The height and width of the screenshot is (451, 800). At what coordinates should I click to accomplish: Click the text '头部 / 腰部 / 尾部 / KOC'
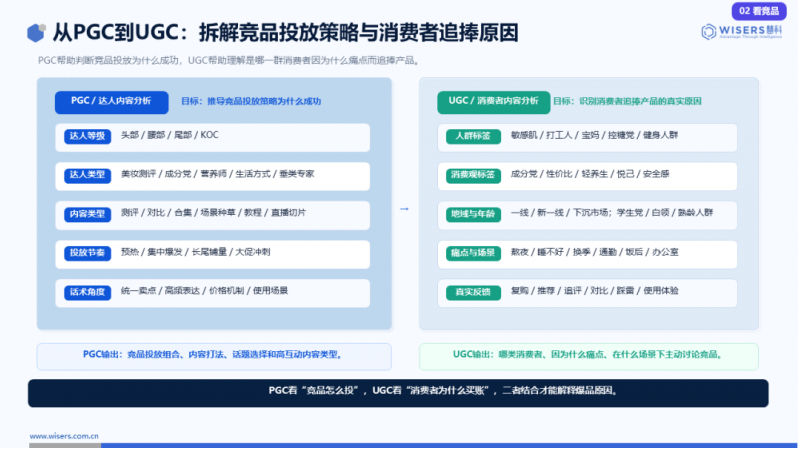[169, 135]
